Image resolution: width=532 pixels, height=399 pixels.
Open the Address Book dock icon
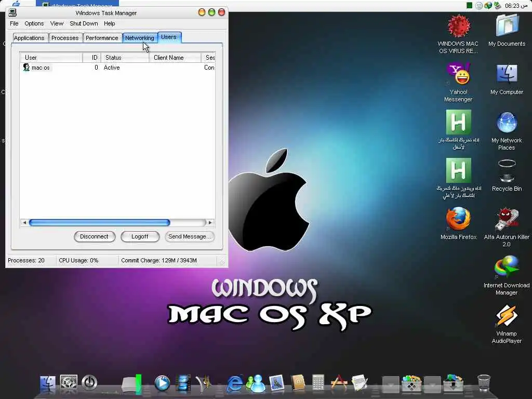(298, 383)
